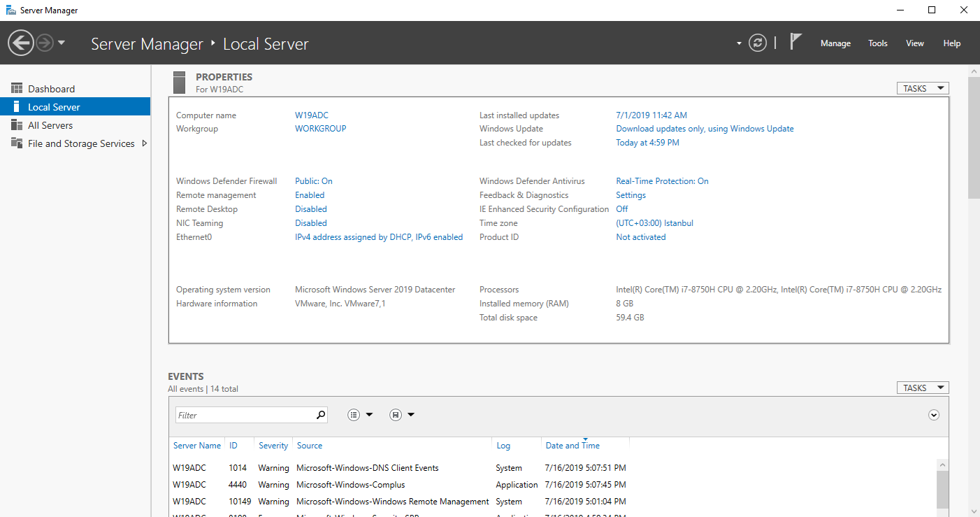This screenshot has height=517, width=980.
Task: Click the File and Storage Services icon
Action: point(17,143)
